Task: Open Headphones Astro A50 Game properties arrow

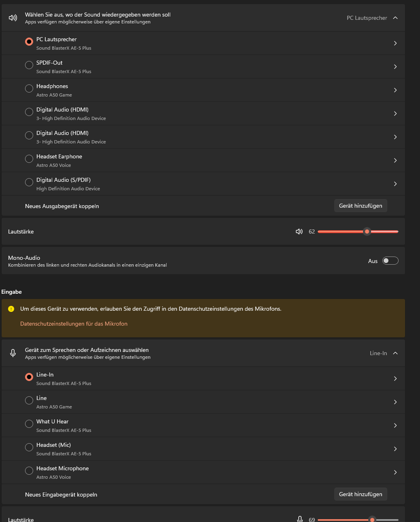Action: coord(395,90)
